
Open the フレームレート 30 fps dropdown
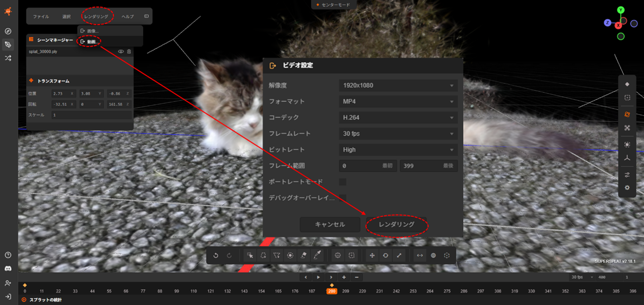398,134
